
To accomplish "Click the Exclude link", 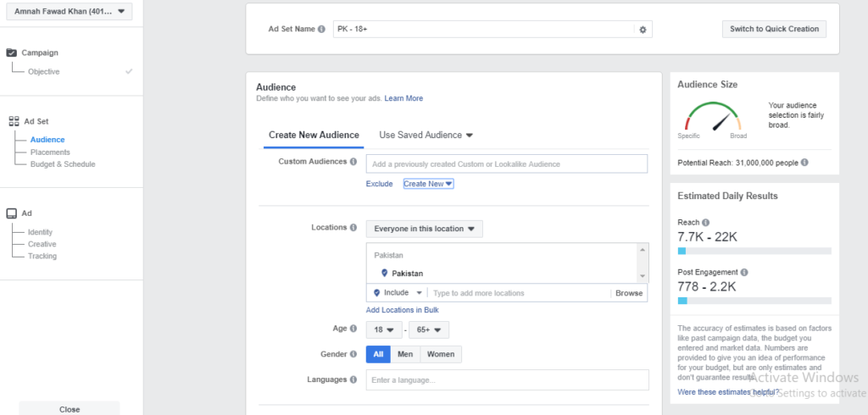I will point(379,184).
